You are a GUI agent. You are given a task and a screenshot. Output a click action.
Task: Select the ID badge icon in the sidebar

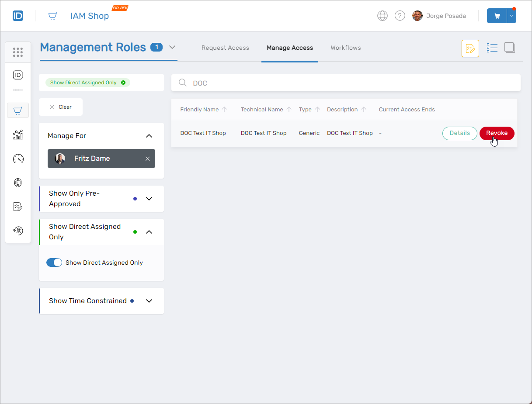coord(18,75)
